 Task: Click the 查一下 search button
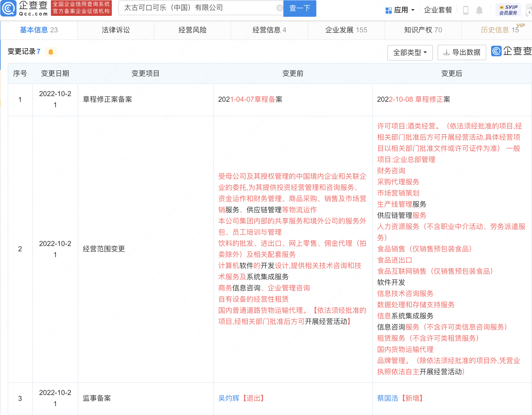pyautogui.click(x=300, y=8)
